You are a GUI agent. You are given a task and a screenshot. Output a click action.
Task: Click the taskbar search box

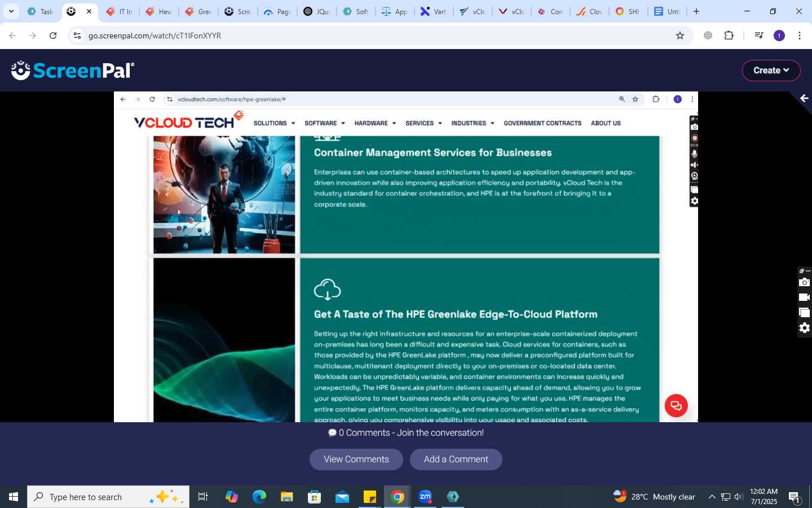108,497
